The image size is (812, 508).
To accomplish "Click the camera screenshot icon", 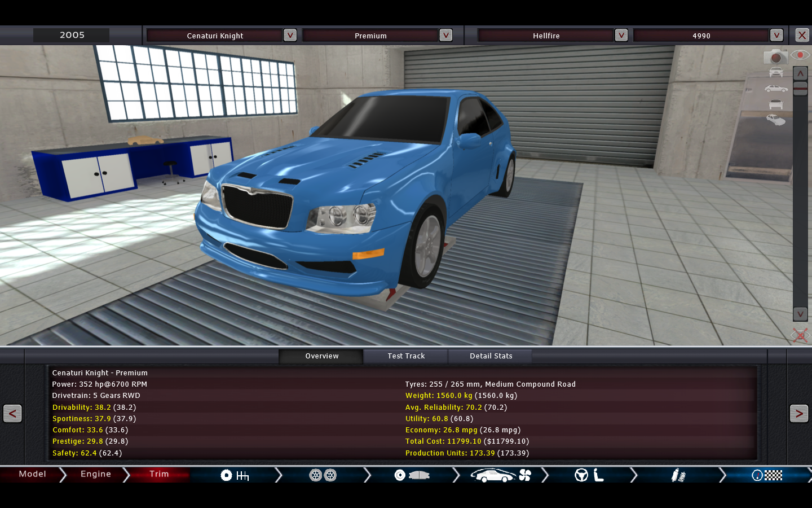I will point(775,56).
